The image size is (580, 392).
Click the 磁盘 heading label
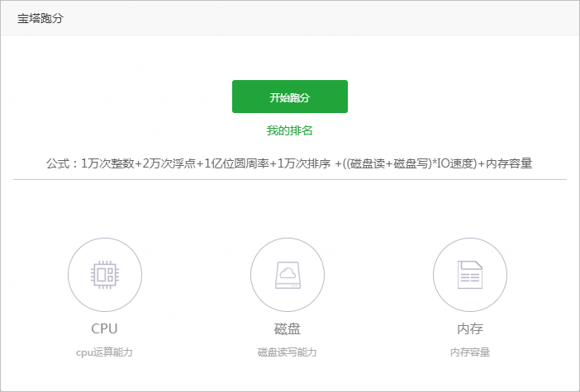(288, 328)
